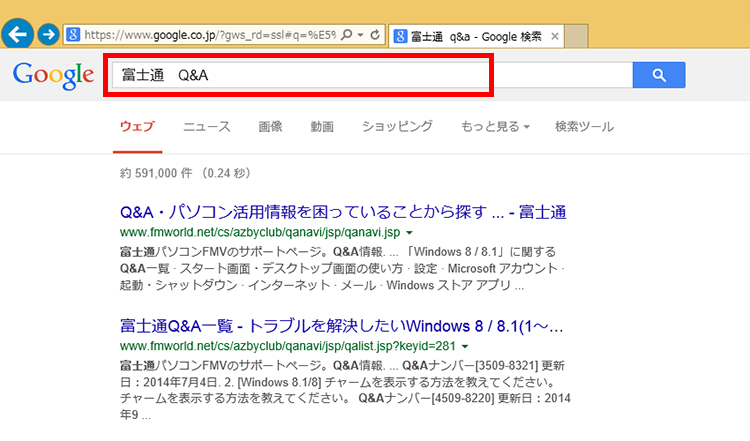Click the Google search magnifier button
The width and height of the screenshot is (750, 441).
tap(658, 75)
